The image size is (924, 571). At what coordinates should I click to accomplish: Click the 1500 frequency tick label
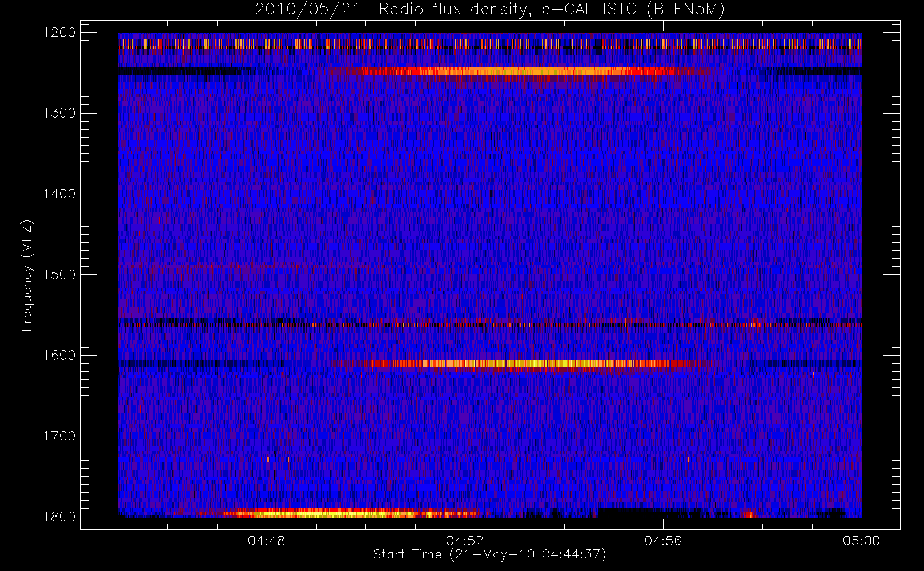(59, 275)
